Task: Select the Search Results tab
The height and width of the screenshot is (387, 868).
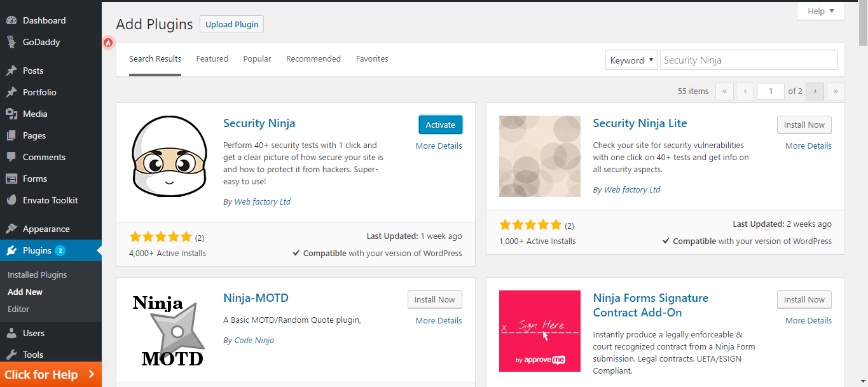Action: [155, 58]
